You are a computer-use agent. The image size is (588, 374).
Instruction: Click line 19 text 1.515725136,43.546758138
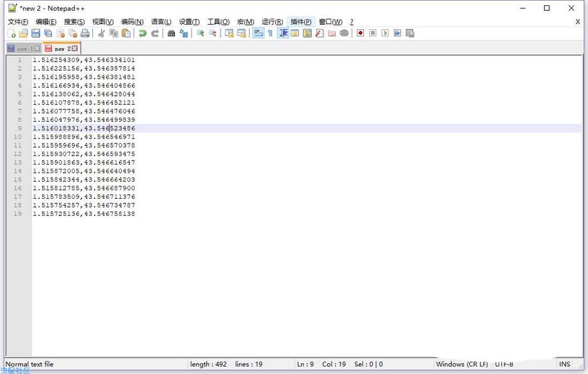tap(83, 214)
